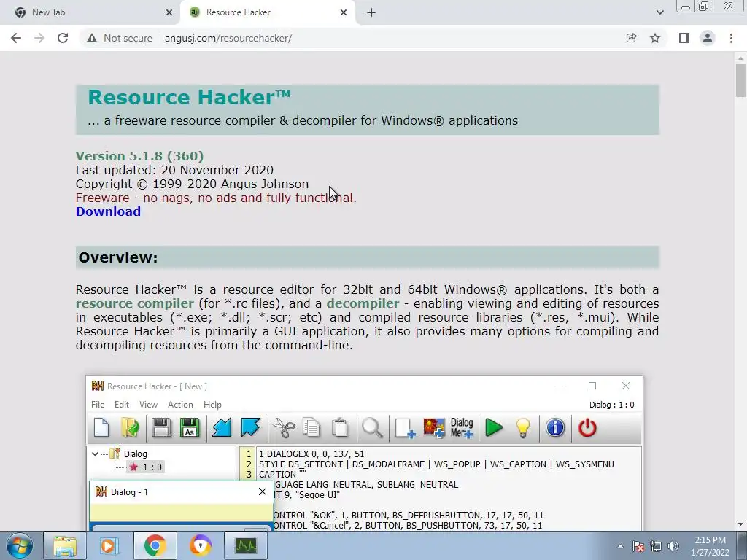Click the address bar URL
The image size is (747, 560).
click(228, 38)
